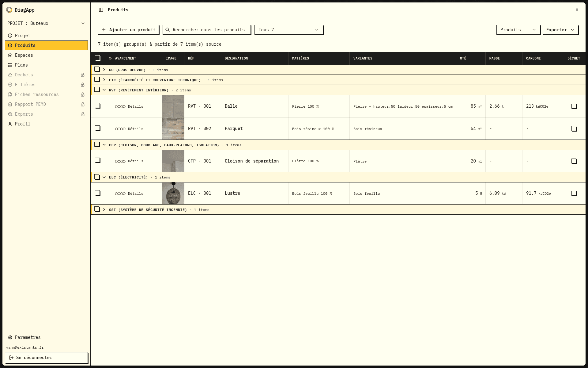Open the Projet sidebar menu item
588x368 pixels.
46,36
